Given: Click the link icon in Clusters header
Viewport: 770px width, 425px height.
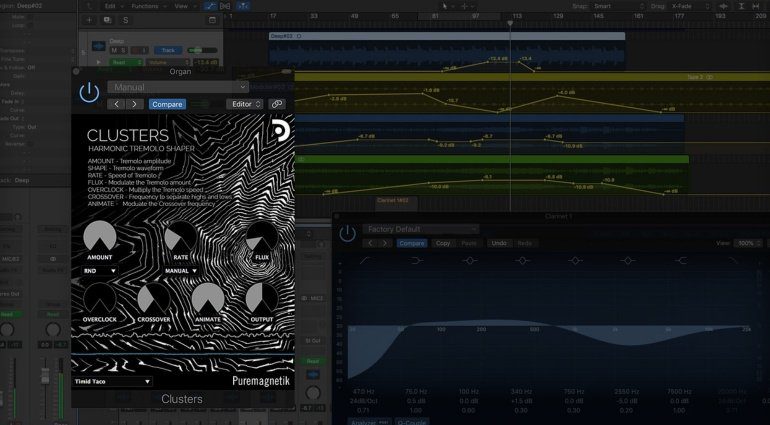Looking at the screenshot, I should pyautogui.click(x=276, y=104).
